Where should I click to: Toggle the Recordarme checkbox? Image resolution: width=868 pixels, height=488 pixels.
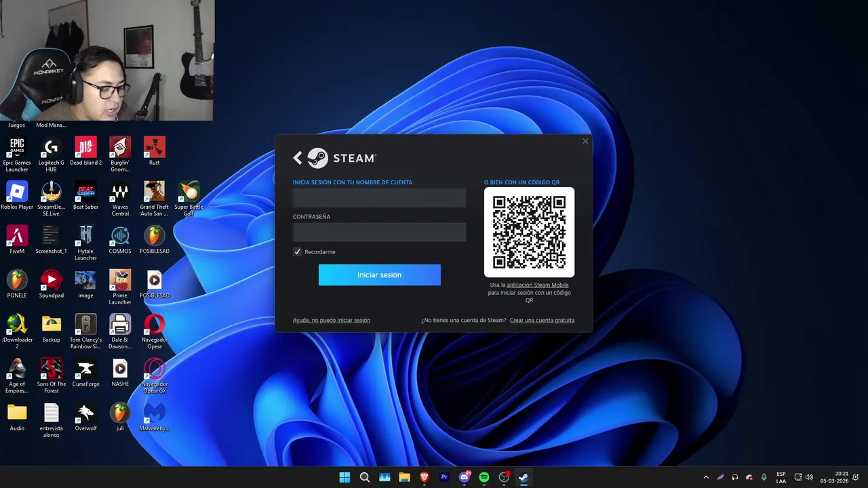[297, 251]
